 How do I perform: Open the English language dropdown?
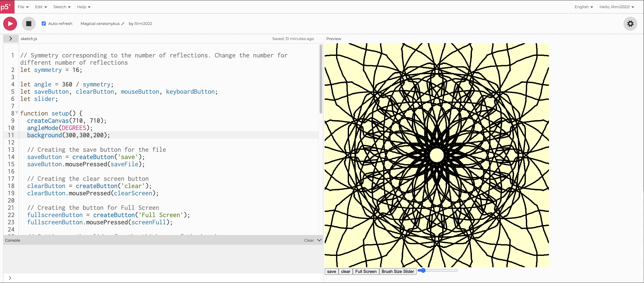(584, 7)
